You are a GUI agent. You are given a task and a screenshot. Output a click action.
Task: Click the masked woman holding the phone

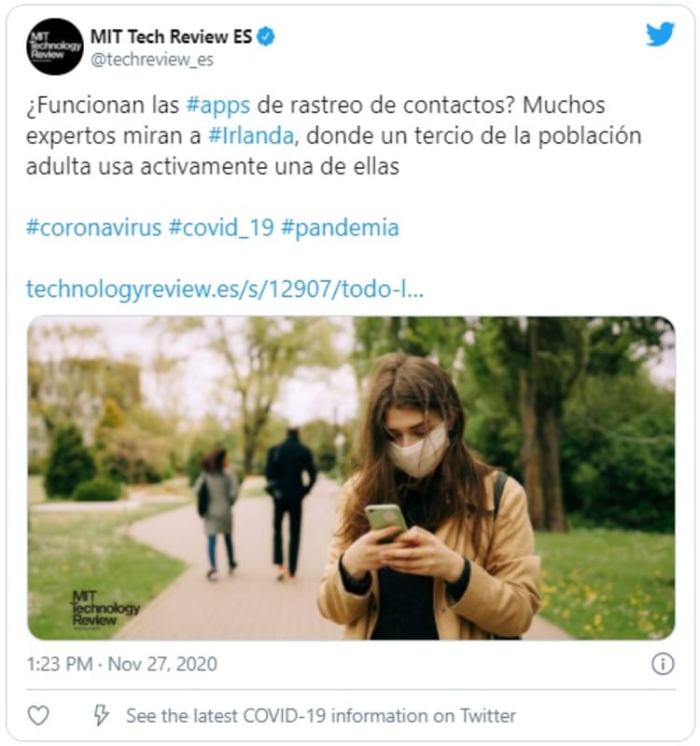click(428, 500)
